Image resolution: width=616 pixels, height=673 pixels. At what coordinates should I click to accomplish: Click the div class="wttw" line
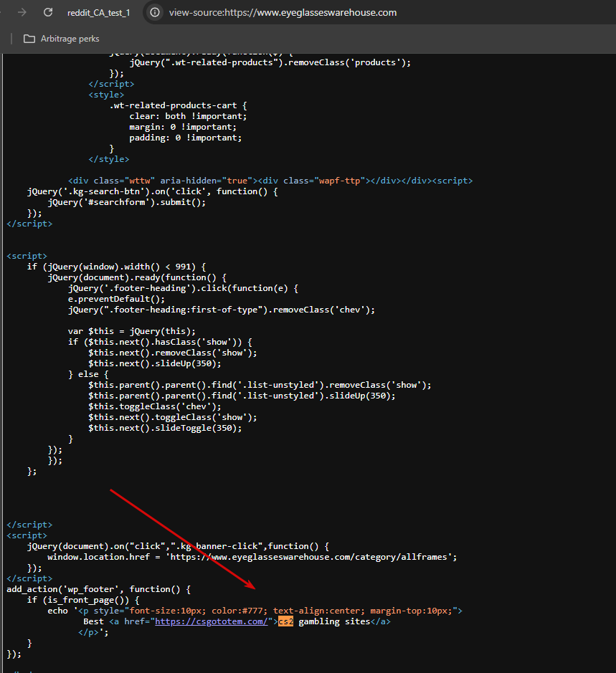(x=270, y=181)
